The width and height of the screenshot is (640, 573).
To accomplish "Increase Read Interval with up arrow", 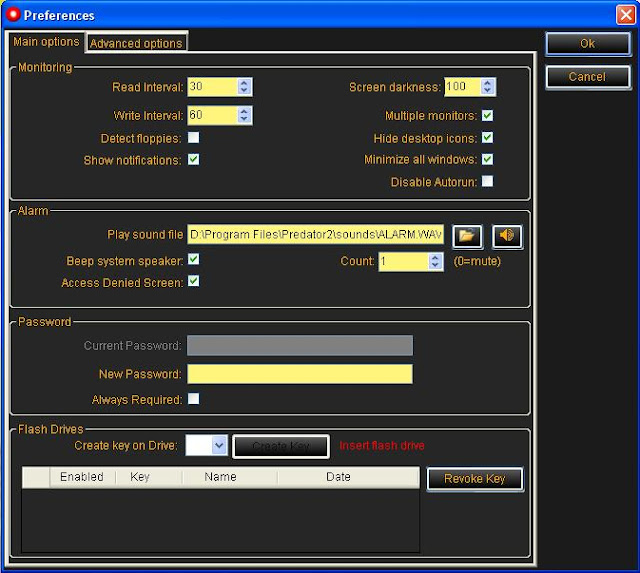I will (244, 83).
